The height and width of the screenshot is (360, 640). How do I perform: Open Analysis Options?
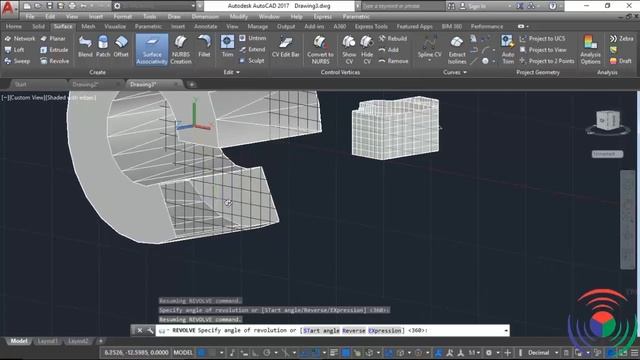590,50
